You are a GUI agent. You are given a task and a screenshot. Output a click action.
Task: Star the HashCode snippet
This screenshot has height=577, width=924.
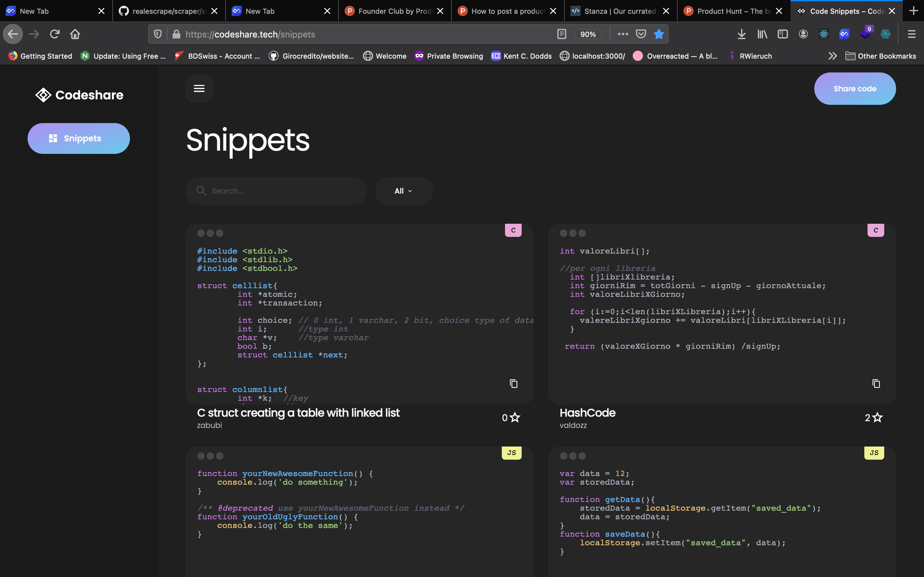click(x=877, y=417)
